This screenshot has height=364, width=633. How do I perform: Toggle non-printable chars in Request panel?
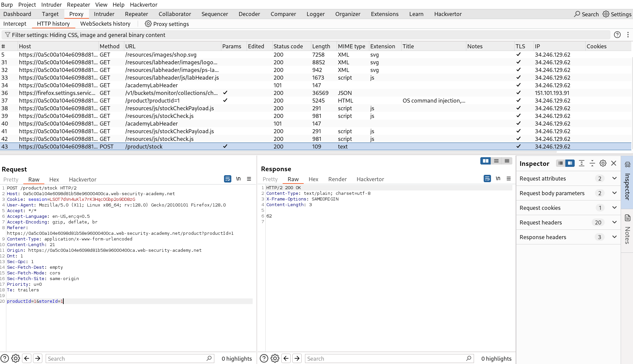(x=238, y=179)
